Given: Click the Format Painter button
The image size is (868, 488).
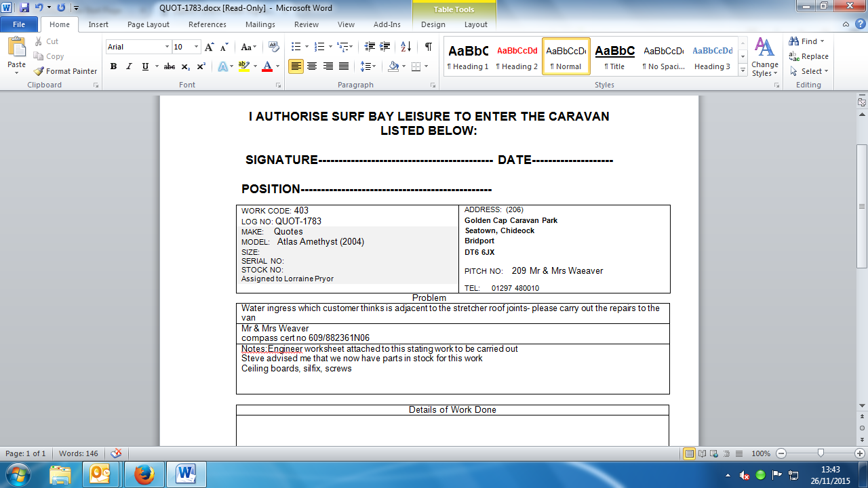Looking at the screenshot, I should coord(66,71).
